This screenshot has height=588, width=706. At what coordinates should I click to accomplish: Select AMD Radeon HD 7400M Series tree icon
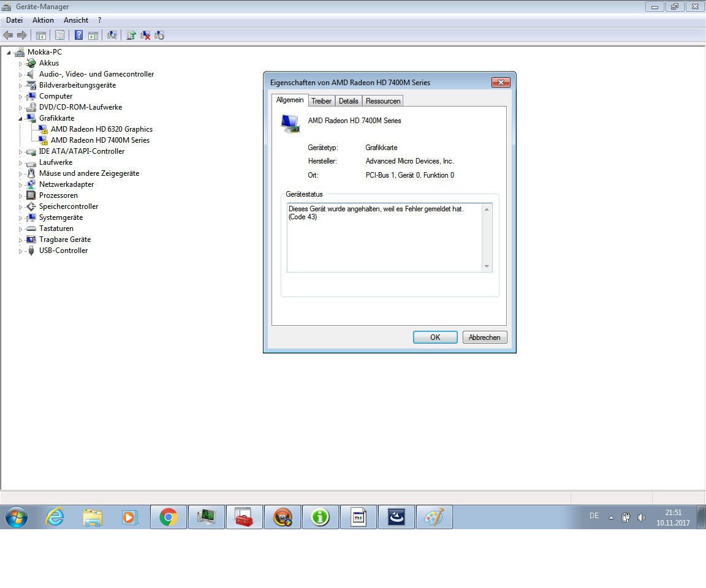[44, 140]
